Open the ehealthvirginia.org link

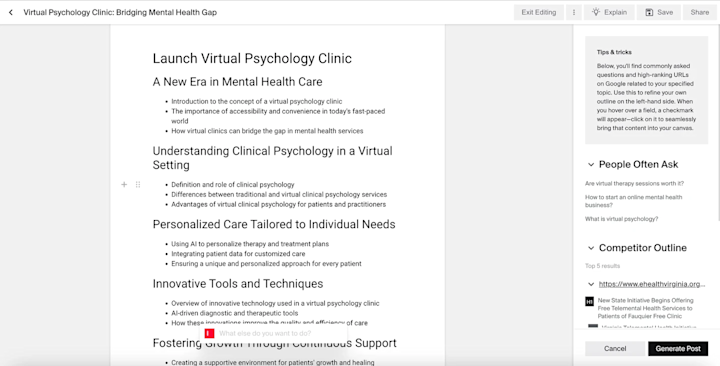coord(652,284)
